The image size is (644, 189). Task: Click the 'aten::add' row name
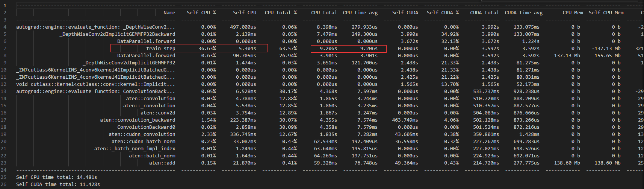162,163
